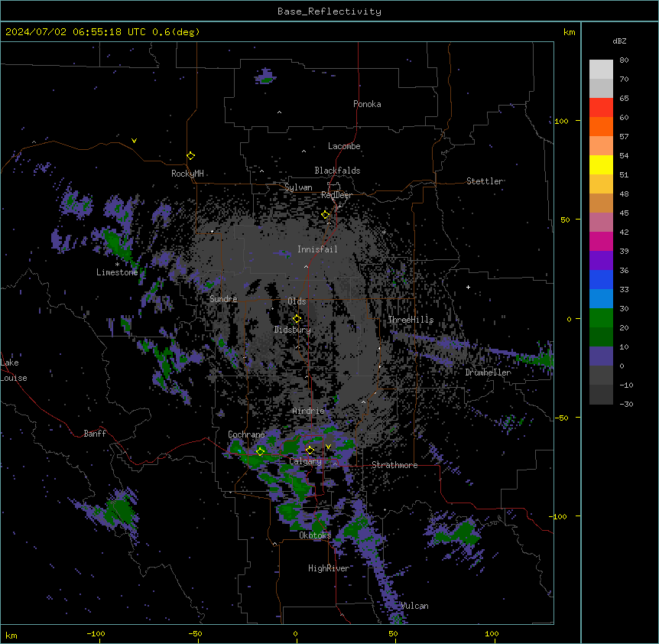Viewport: 659px width, 644px height.
Task: Click the yellow station marker between Olds and Didsbury
Action: point(297,319)
